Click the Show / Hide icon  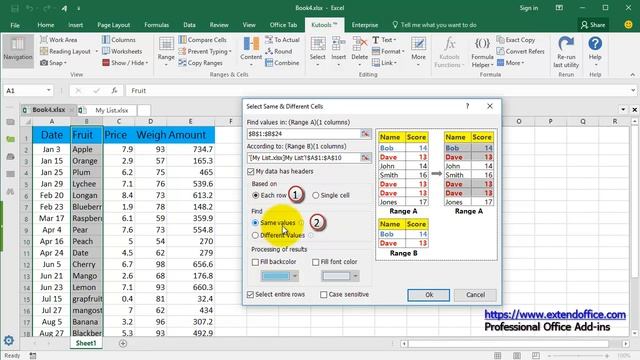pos(106,63)
